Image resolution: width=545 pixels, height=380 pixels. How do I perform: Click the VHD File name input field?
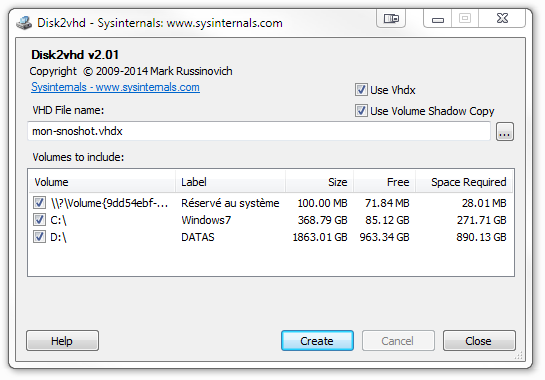[259, 131]
